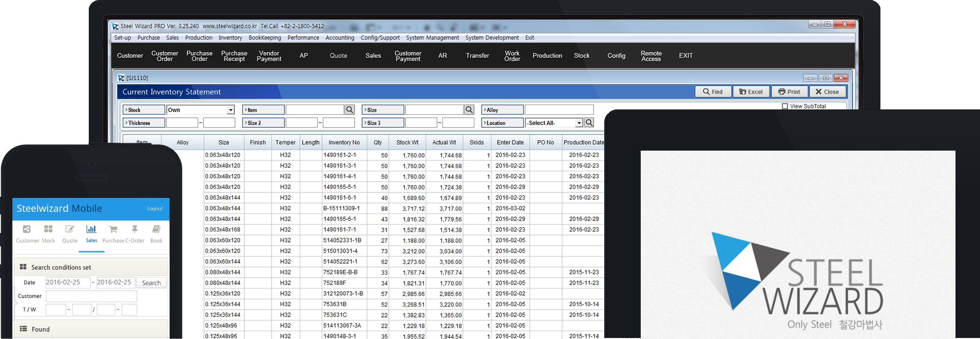Open Vendor Payment in the black toolbar
The image size is (980, 339).
coord(269,56)
